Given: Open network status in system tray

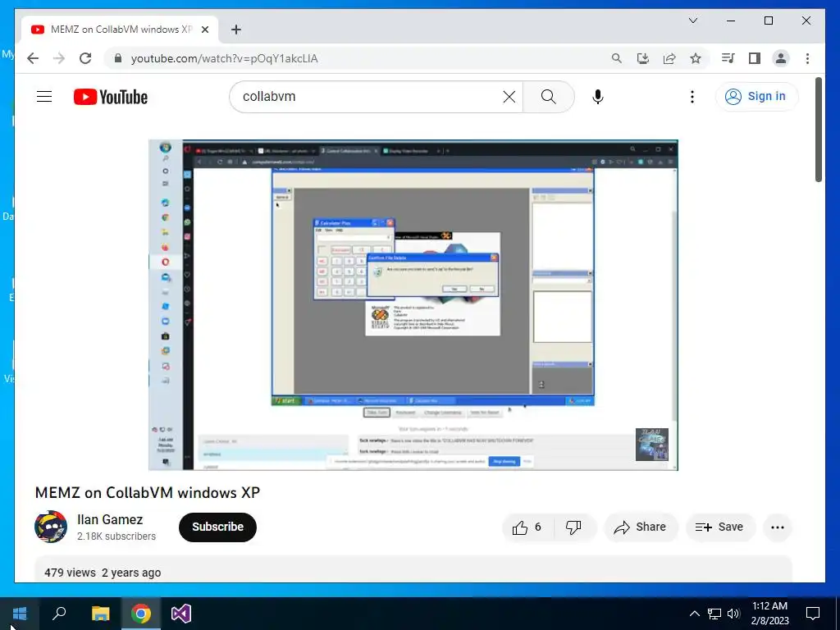Looking at the screenshot, I should pos(714,614).
